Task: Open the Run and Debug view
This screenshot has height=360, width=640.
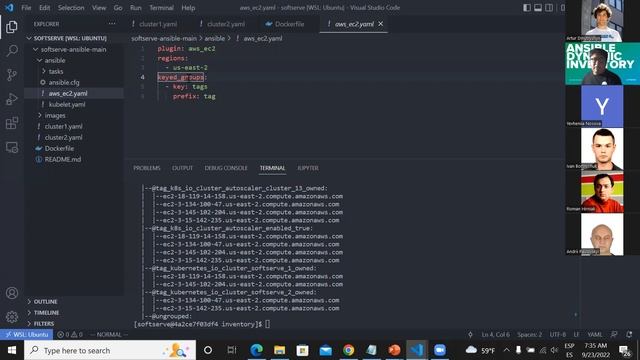Action: (12, 99)
